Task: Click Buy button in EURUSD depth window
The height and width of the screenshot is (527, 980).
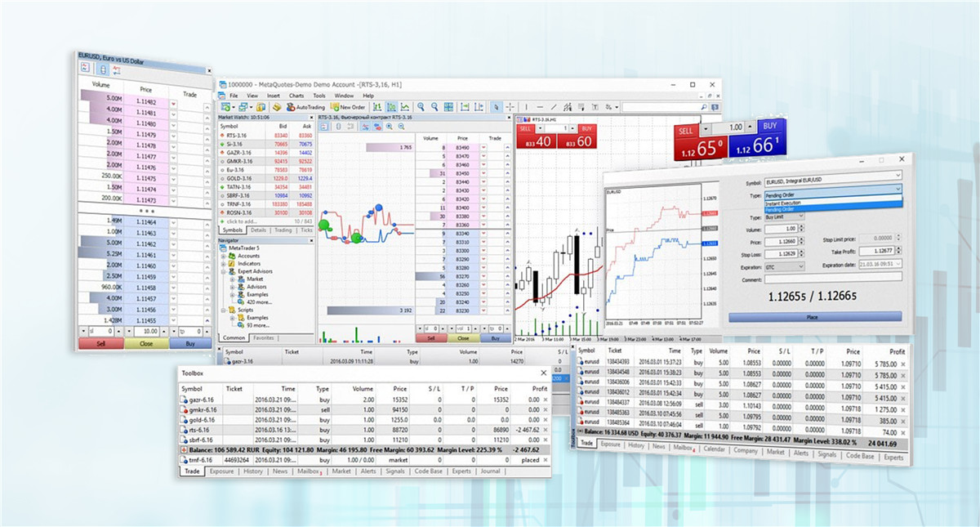Action: tap(190, 343)
